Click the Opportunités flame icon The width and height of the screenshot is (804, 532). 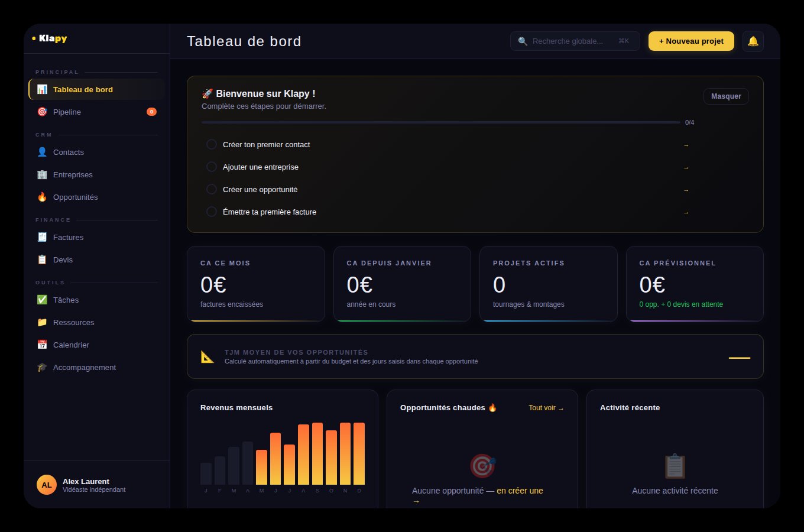[41, 197]
